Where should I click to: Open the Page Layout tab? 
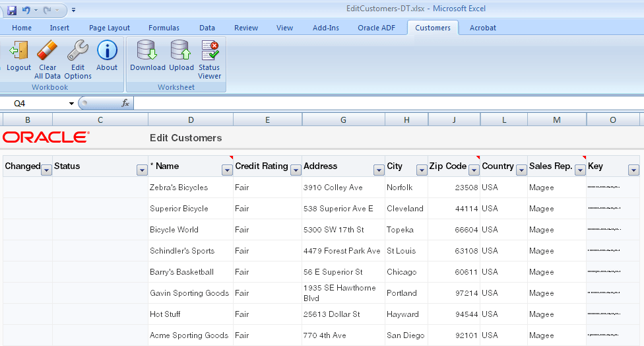coord(110,28)
